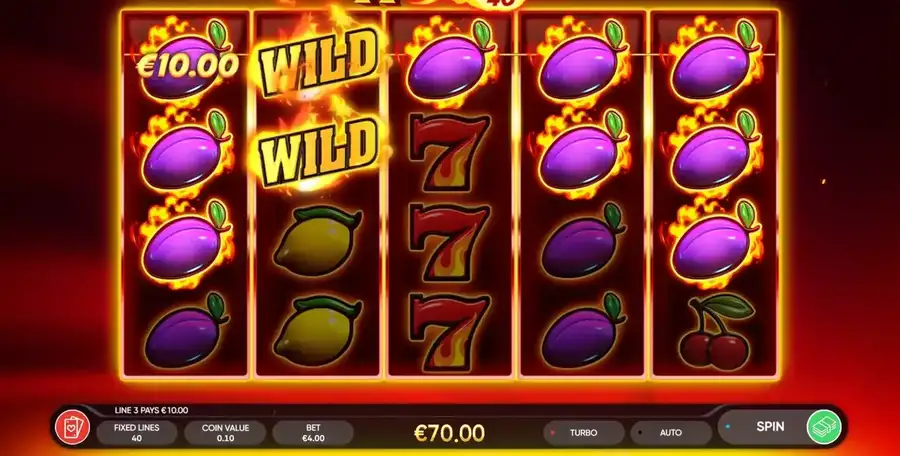Click the red gamble cards icon
Screen dimensions: 900x456
point(72,427)
